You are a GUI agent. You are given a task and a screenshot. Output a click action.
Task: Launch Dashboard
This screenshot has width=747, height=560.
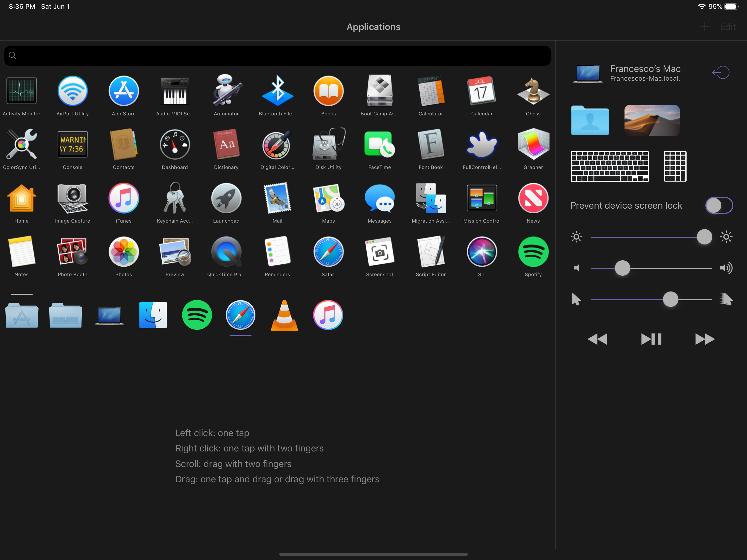pyautogui.click(x=175, y=145)
